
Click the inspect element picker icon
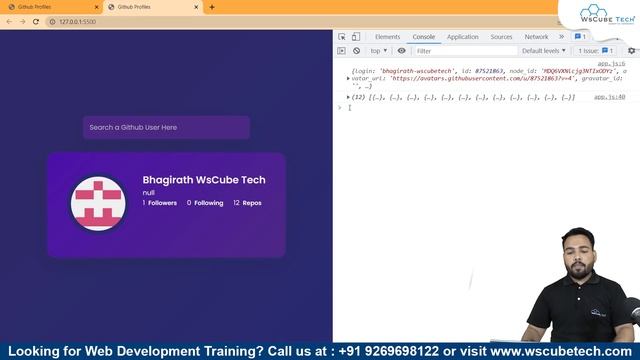342,37
